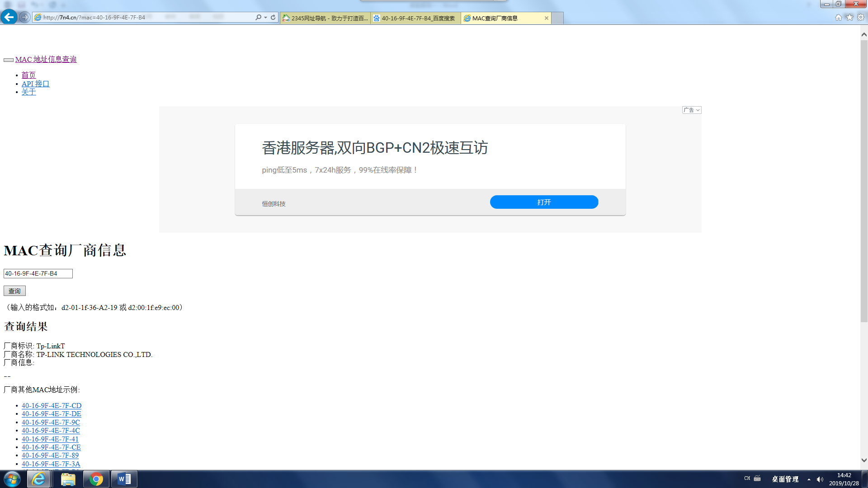Switch to the 40-16-9F-4E-7F-B4 百度搜索 tab

pyautogui.click(x=416, y=18)
